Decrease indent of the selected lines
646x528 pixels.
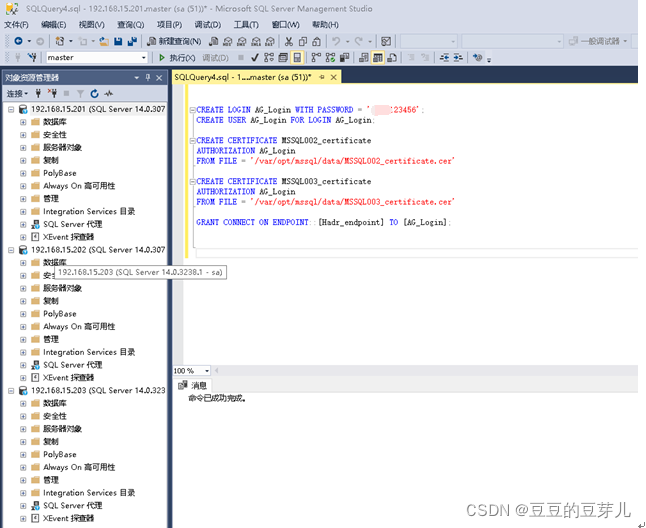(444, 57)
